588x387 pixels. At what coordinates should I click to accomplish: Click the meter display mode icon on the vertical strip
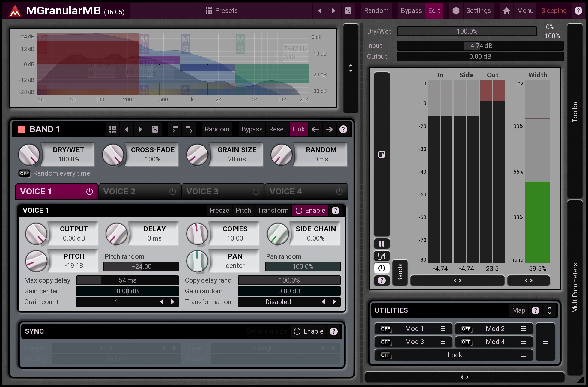(381, 154)
